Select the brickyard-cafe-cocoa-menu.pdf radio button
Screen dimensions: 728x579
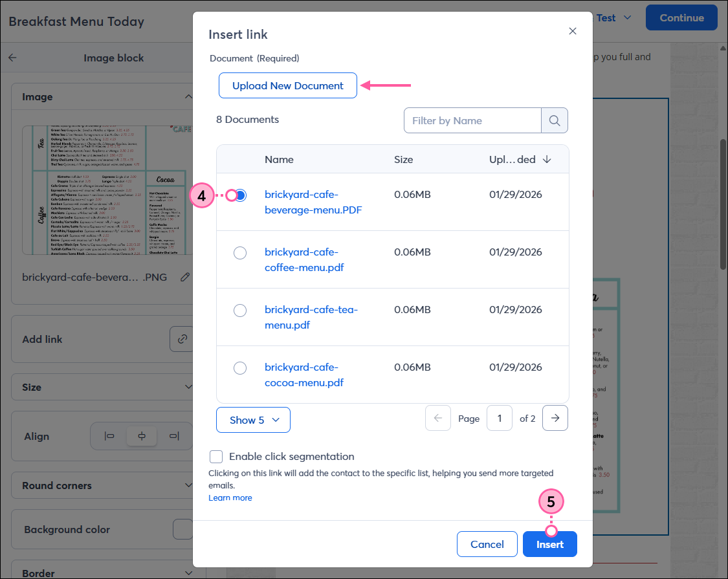point(240,368)
